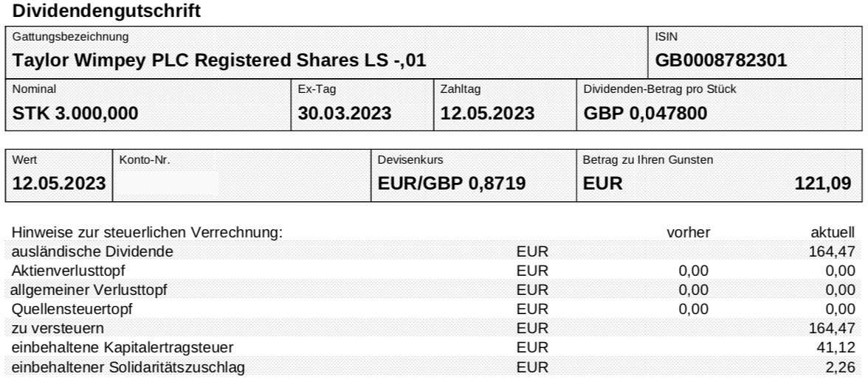Click the credited amount 121,09
Screen dimensions: 868x379
coord(823,183)
